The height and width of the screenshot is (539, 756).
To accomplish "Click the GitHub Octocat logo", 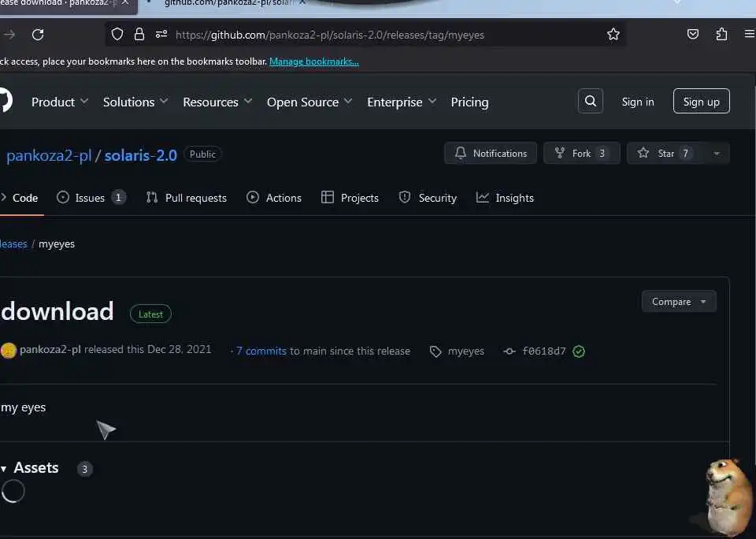I will 5,100.
